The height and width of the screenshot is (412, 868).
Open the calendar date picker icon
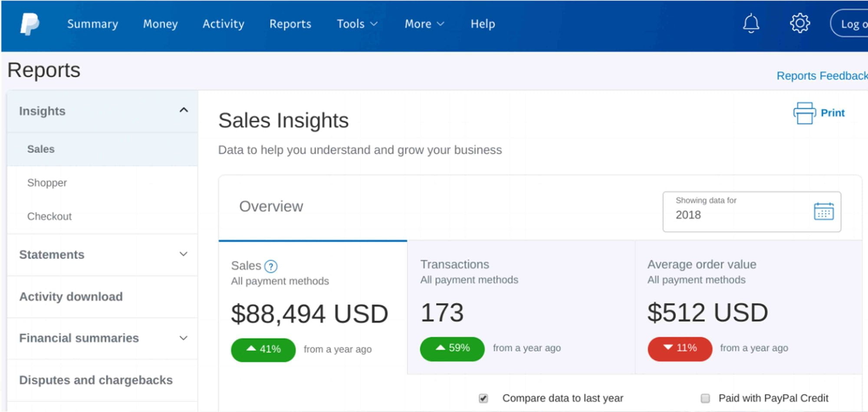824,211
